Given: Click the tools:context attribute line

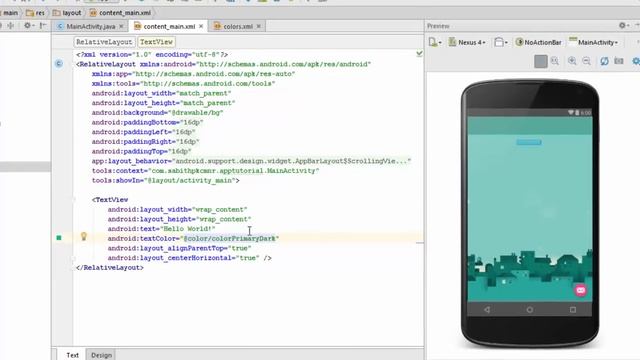Looking at the screenshot, I should tap(205, 171).
